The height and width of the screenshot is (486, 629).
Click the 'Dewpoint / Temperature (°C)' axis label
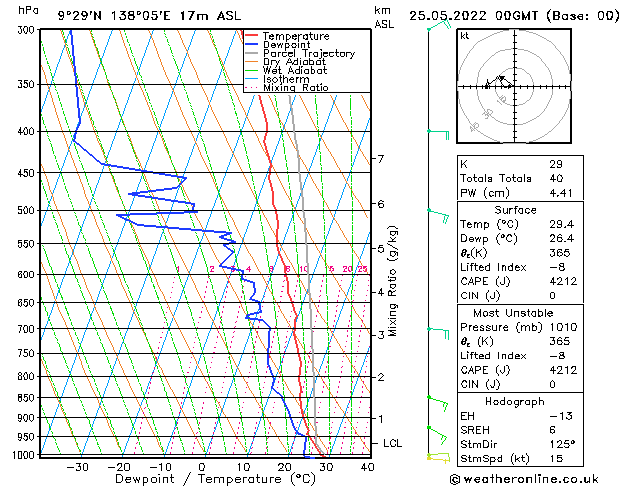click(215, 479)
